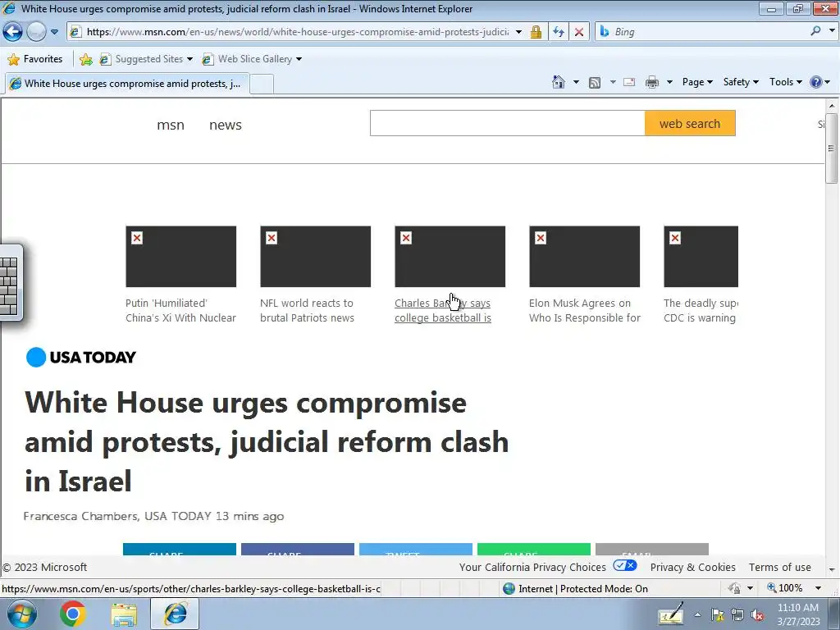
Task: Click the Forward navigation arrow button
Action: point(36,32)
